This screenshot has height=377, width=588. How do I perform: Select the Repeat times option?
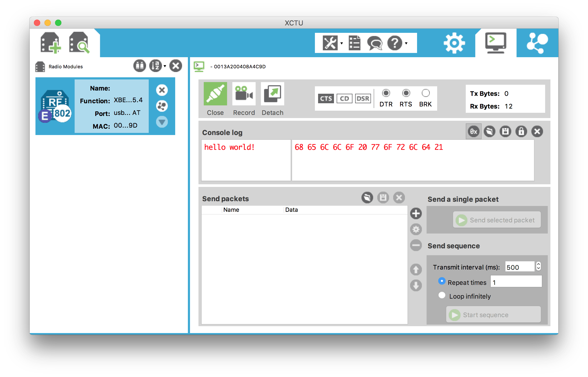click(442, 281)
